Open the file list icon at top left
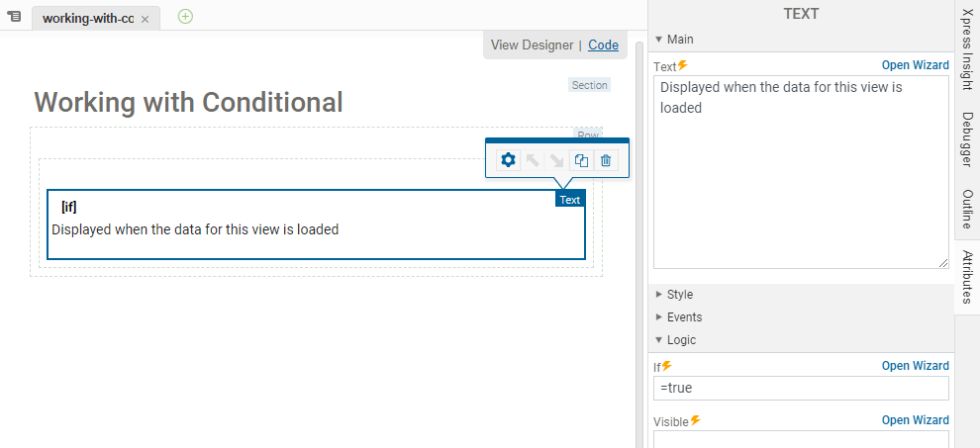 [14, 17]
